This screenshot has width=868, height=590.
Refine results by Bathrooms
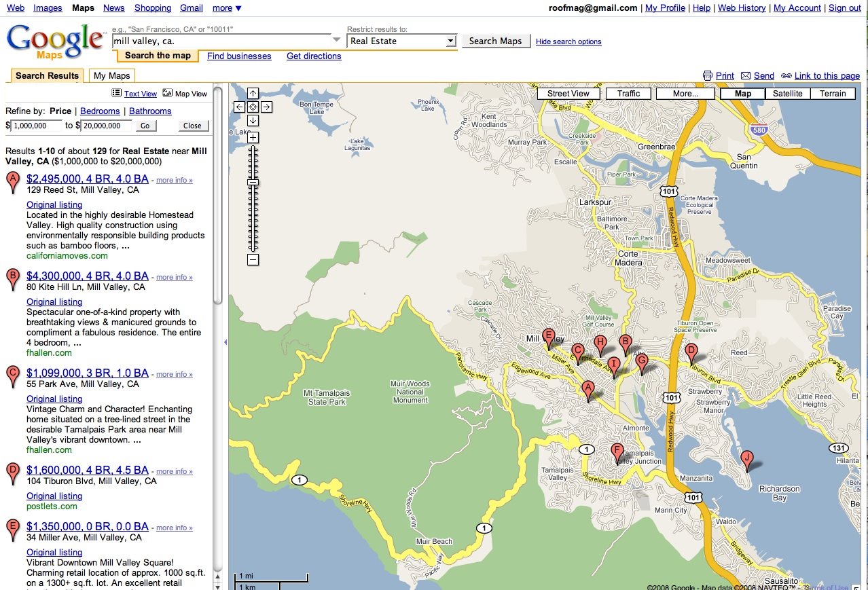(150, 111)
